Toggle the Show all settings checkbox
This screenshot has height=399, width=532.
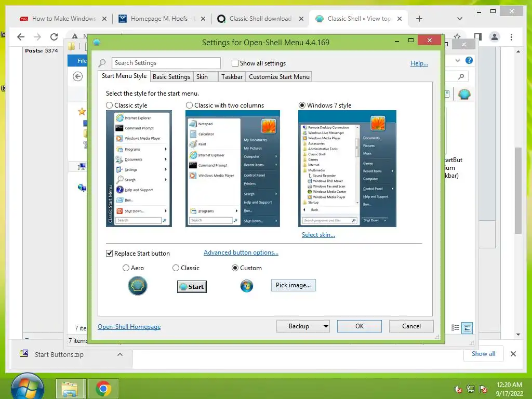(x=235, y=63)
